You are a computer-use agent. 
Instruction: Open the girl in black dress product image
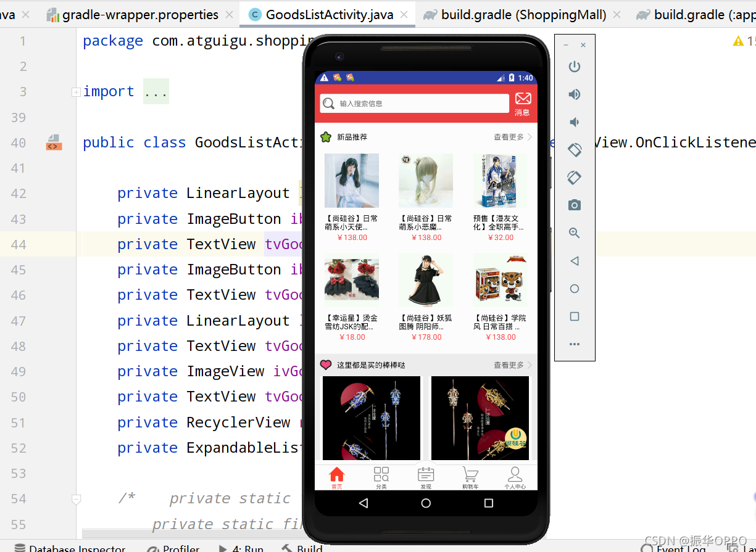click(426, 279)
